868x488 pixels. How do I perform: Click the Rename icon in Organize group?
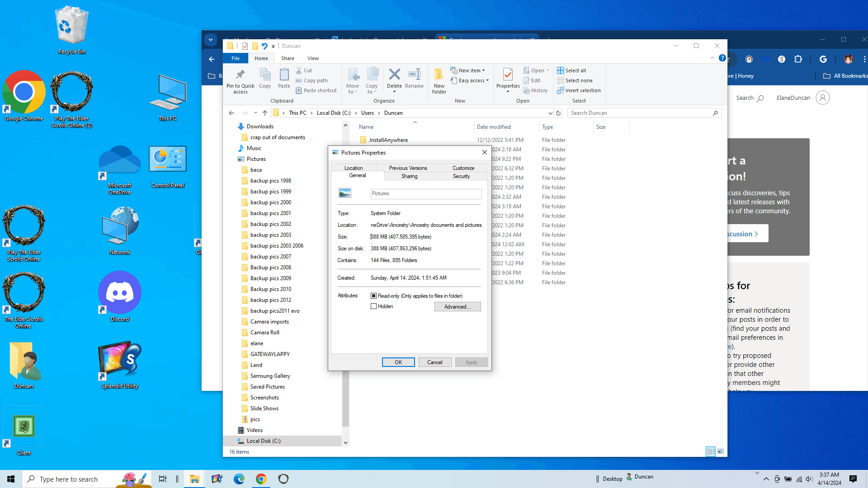coord(414,75)
